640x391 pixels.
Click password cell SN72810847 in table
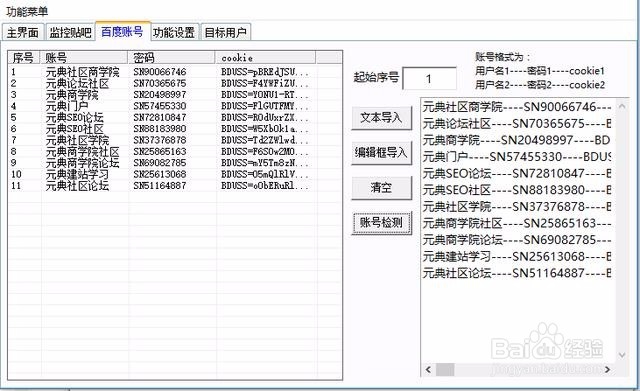coord(160,118)
